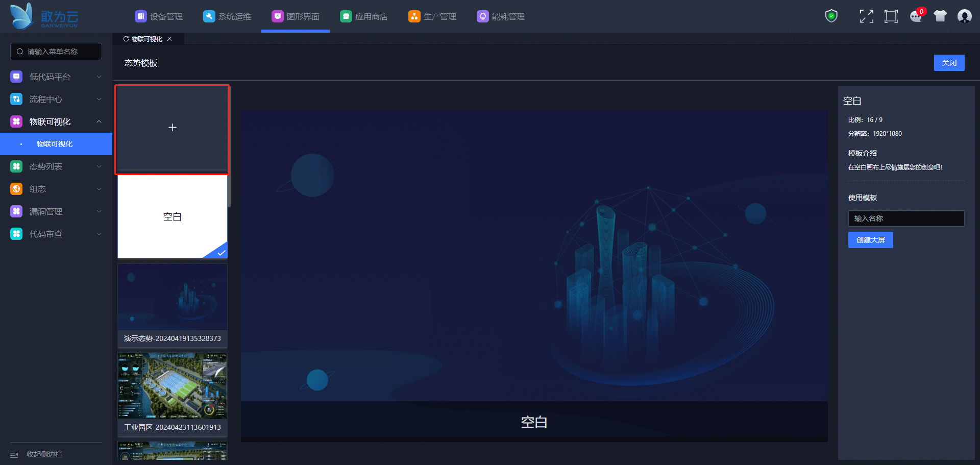
Task: Click the refresh icon on 物联可视化 tab
Action: tap(126, 39)
